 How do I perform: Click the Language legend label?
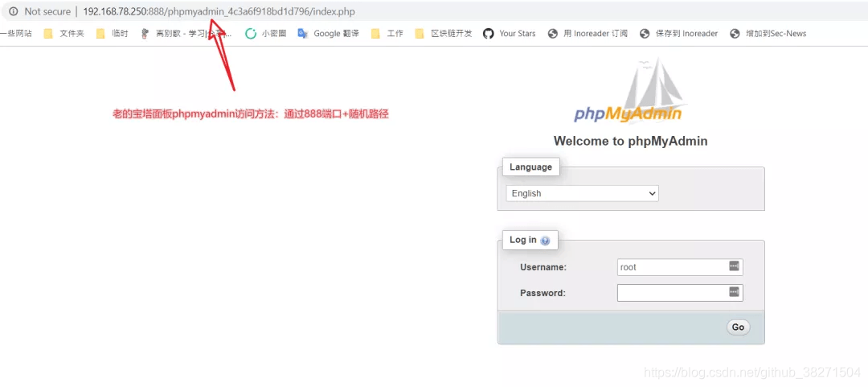[x=531, y=167]
